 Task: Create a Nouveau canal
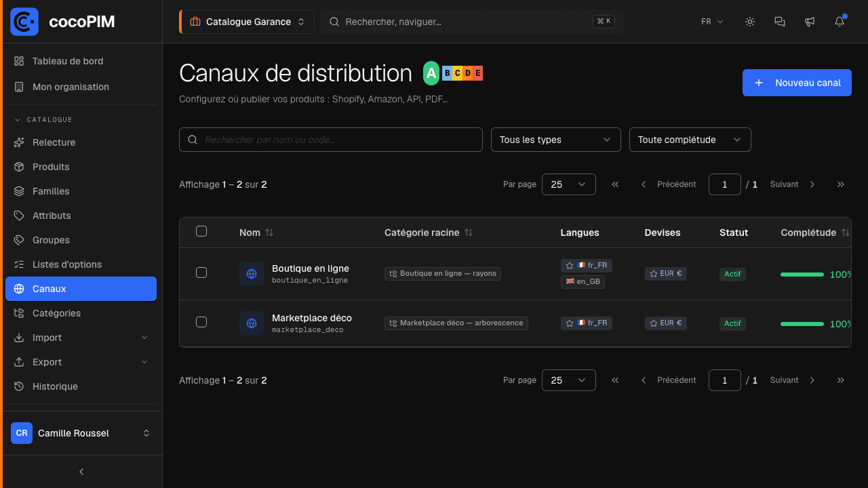[797, 83]
